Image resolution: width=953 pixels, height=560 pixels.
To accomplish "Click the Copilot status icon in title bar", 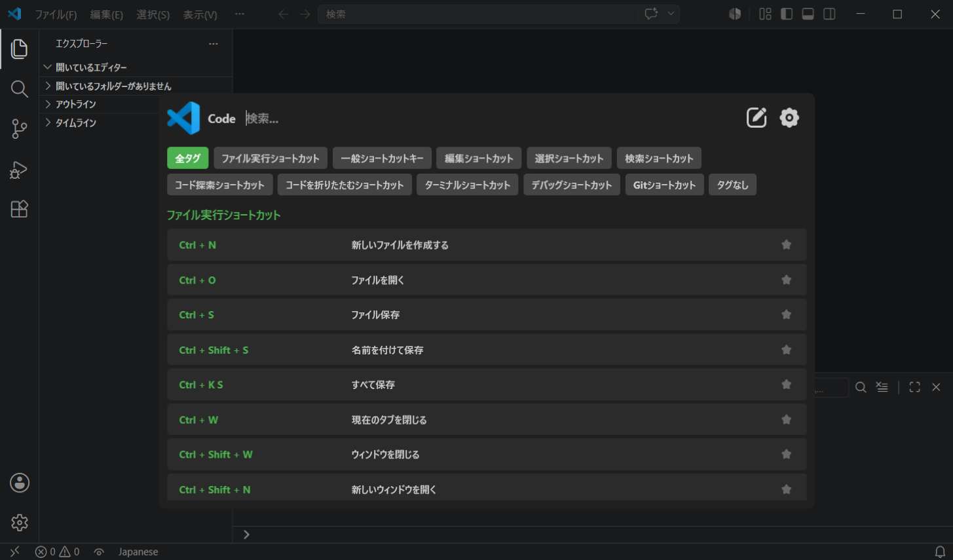I will click(735, 14).
